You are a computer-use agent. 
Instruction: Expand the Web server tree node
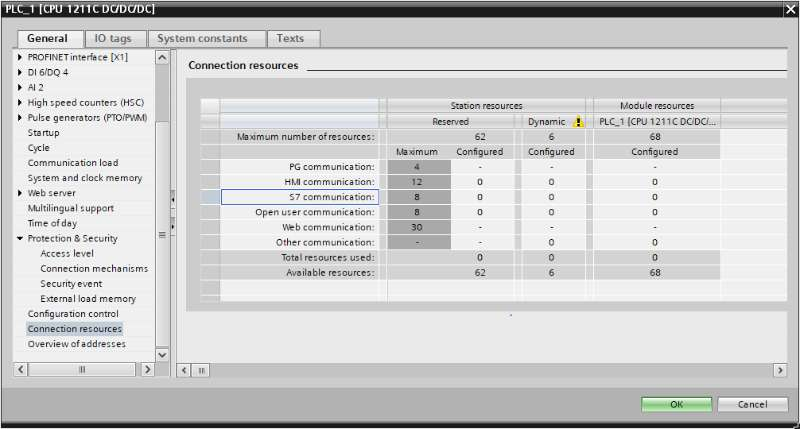pyautogui.click(x=20, y=193)
